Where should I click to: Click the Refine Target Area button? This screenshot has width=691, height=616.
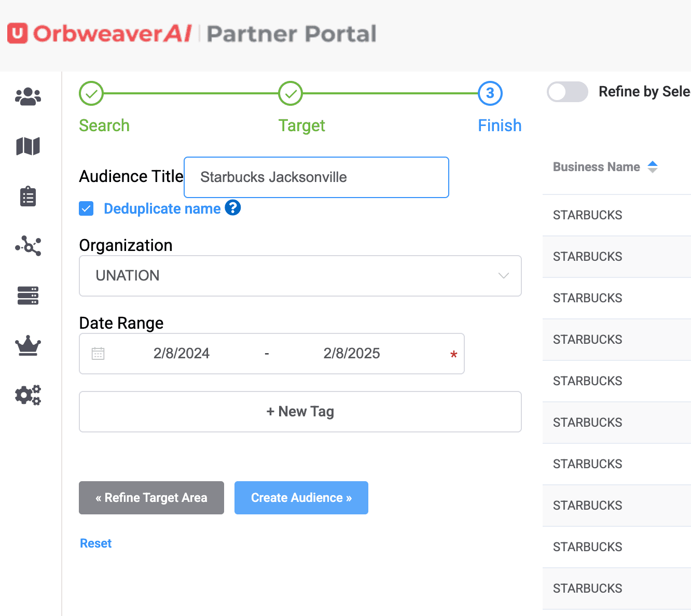[151, 498]
